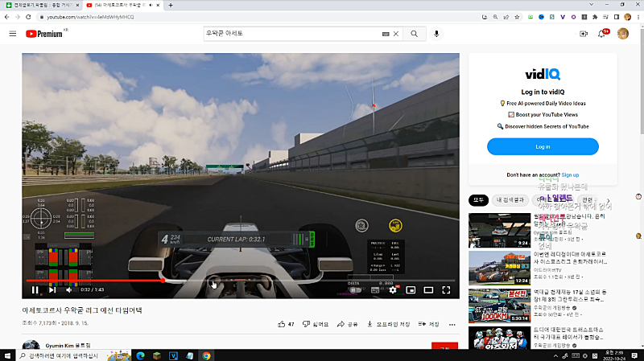The height and width of the screenshot is (361, 644).
Task: Open the zoom magnifier icon in address bar
Action: [x=495, y=17]
